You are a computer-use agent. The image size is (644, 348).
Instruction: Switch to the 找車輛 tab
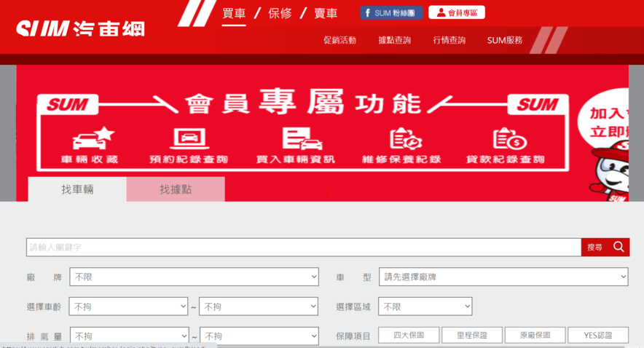click(77, 189)
